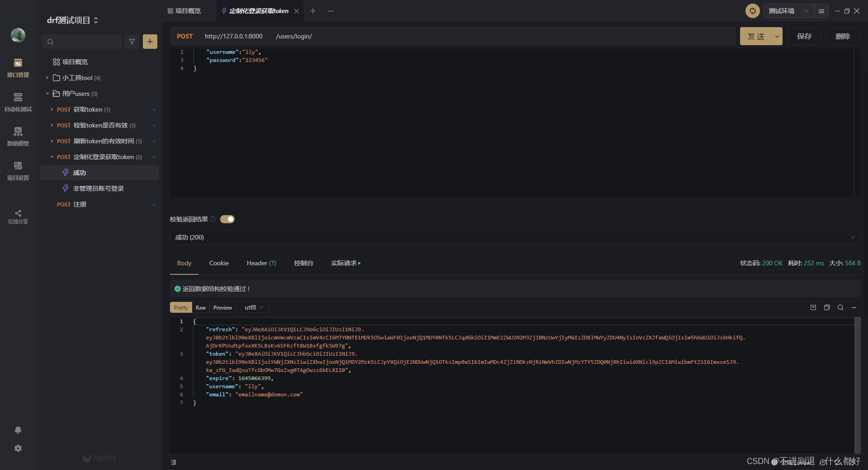Open the utf8 encoding dropdown
Image resolution: width=868 pixels, height=470 pixels.
(x=255, y=307)
